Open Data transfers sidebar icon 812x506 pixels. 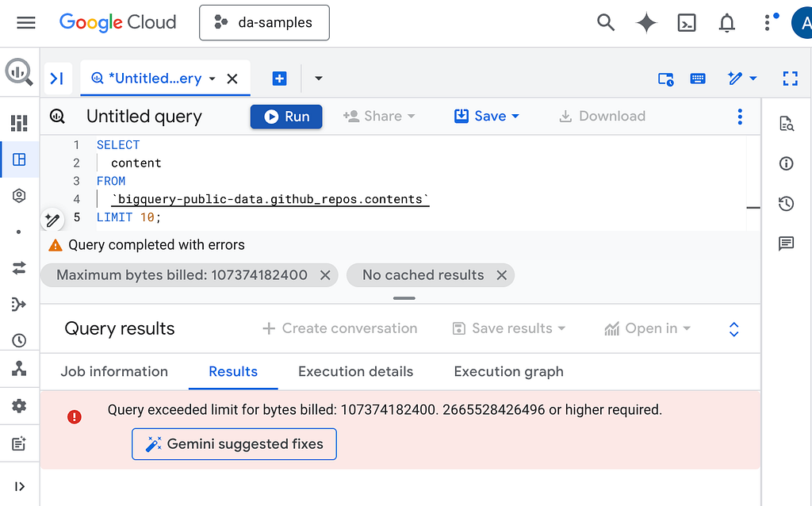coord(19,268)
